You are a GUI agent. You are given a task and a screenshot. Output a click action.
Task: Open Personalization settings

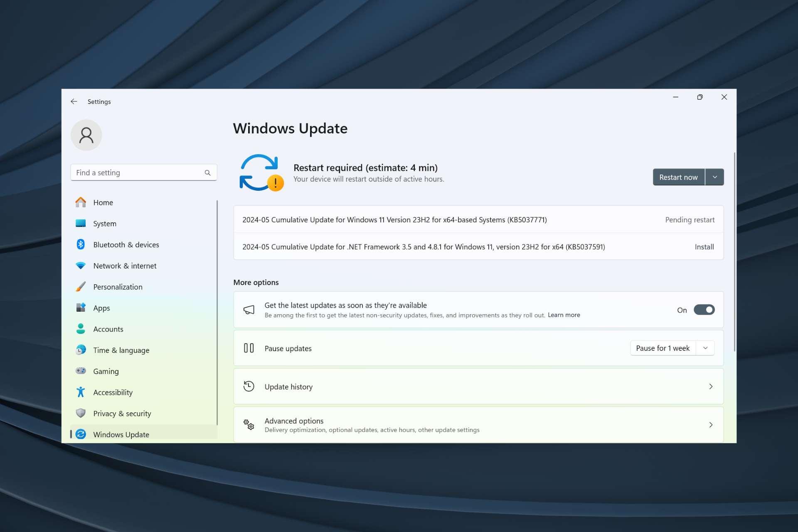(x=144, y=287)
